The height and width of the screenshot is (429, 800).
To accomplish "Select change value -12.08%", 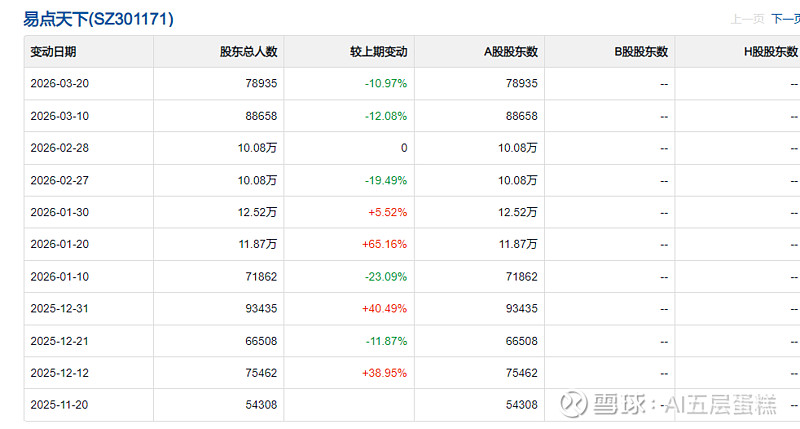I will (386, 116).
